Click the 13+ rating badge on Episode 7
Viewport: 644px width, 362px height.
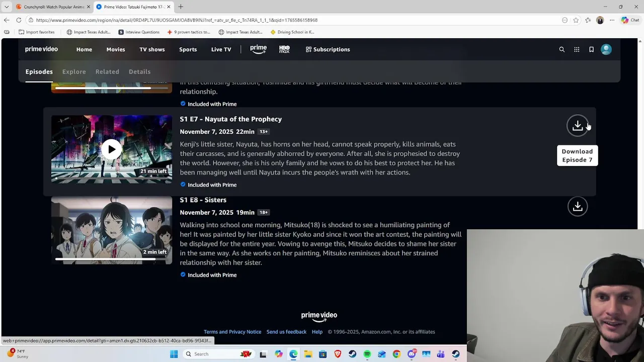264,132
